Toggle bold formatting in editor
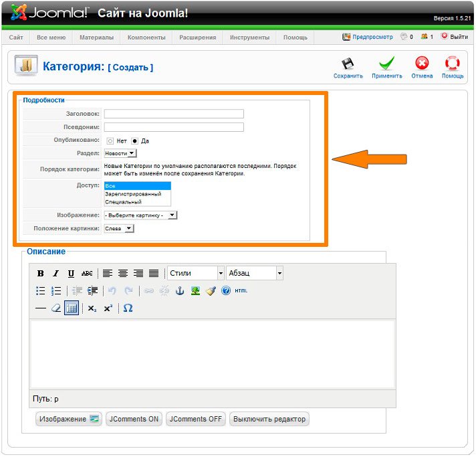The image size is (476, 457). tap(40, 273)
